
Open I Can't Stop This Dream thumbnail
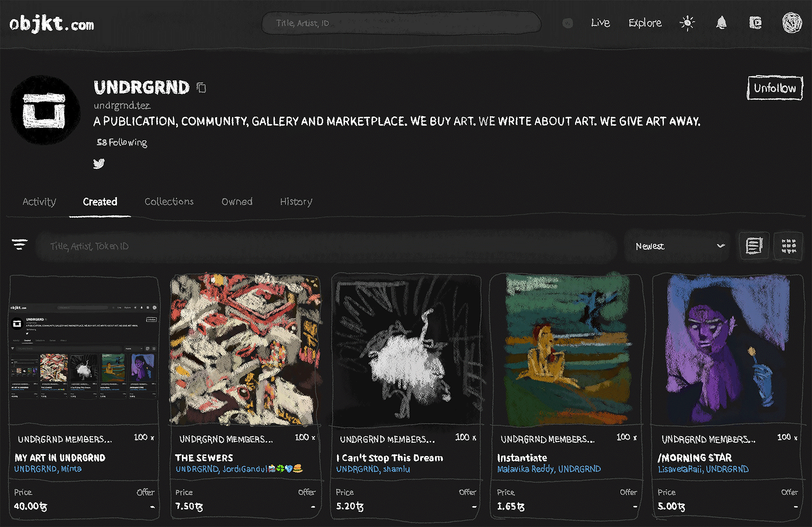[406, 350]
